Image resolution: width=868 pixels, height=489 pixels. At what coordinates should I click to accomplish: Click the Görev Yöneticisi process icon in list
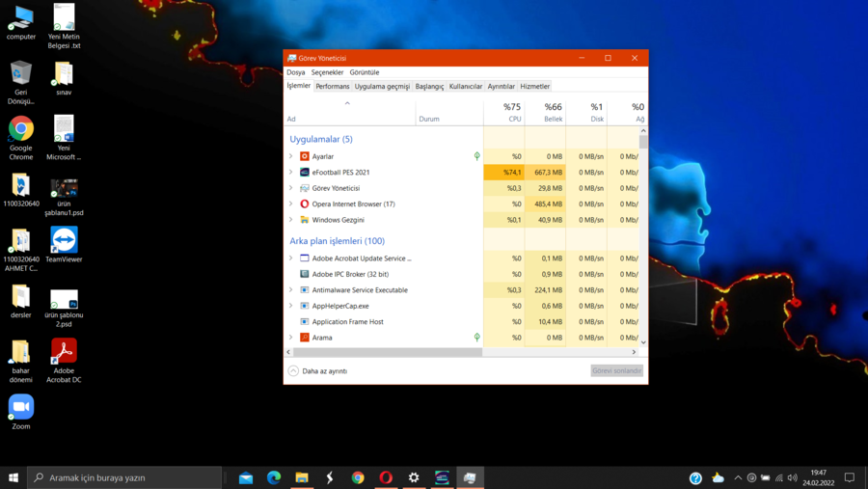pyautogui.click(x=305, y=188)
